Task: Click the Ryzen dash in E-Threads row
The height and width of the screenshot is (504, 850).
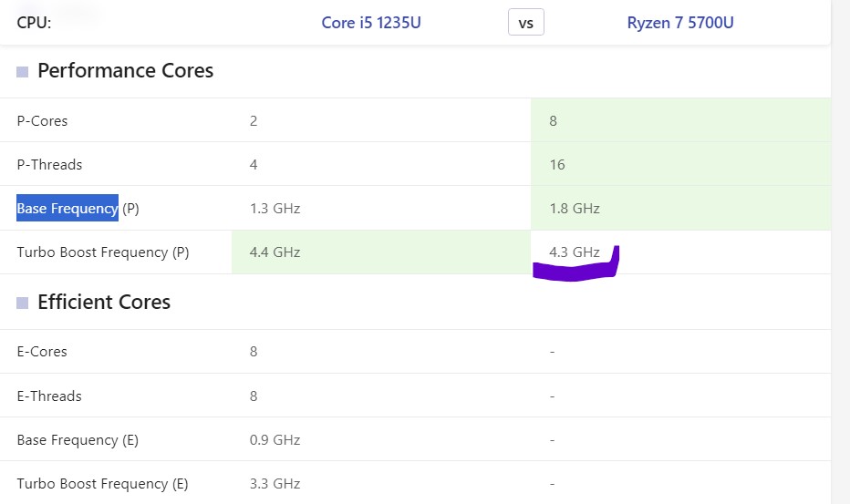Action: coord(553,396)
